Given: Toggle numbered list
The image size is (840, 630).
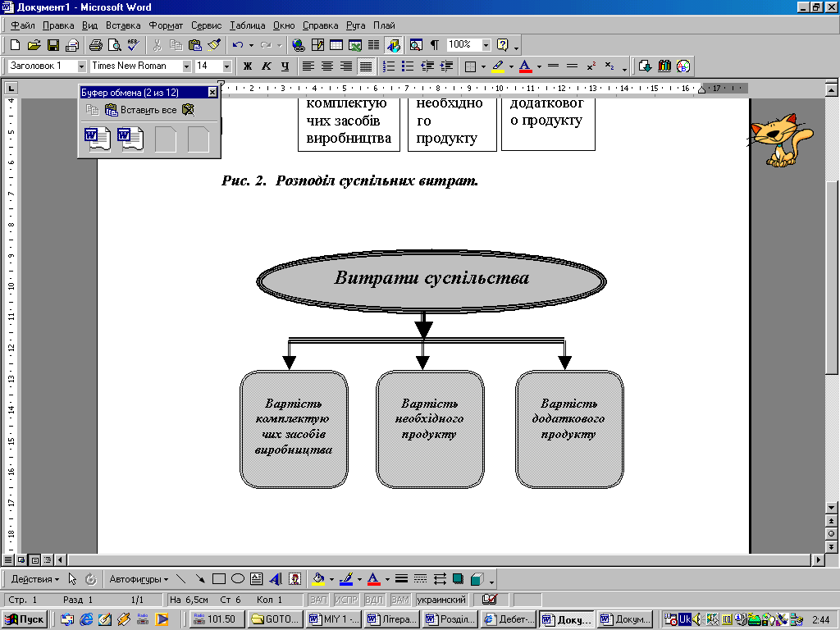Looking at the screenshot, I should (389, 66).
